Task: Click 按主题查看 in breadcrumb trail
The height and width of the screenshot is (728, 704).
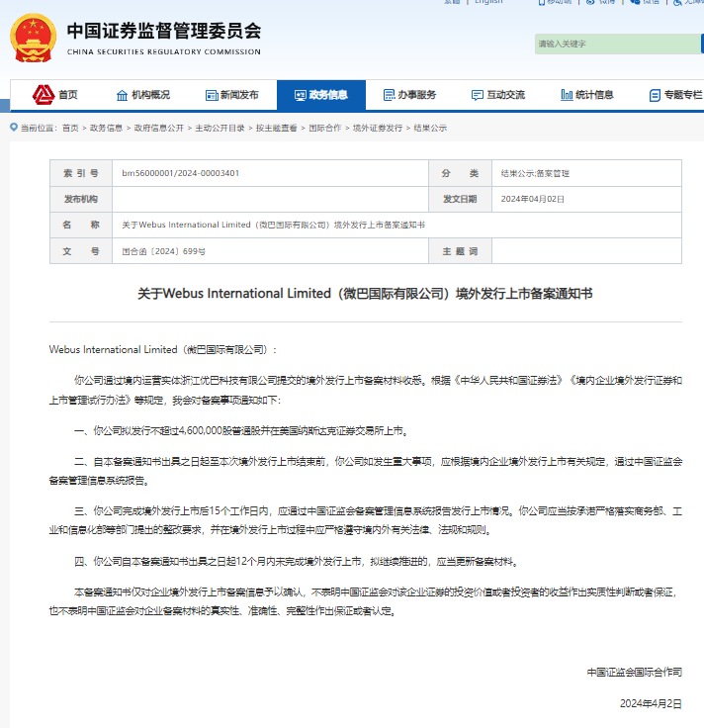Action: [x=277, y=128]
